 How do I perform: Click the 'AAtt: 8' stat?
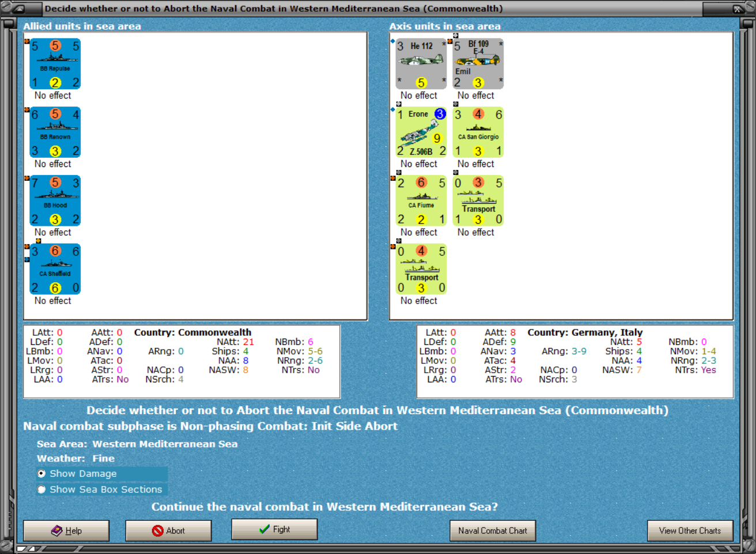[x=500, y=332]
